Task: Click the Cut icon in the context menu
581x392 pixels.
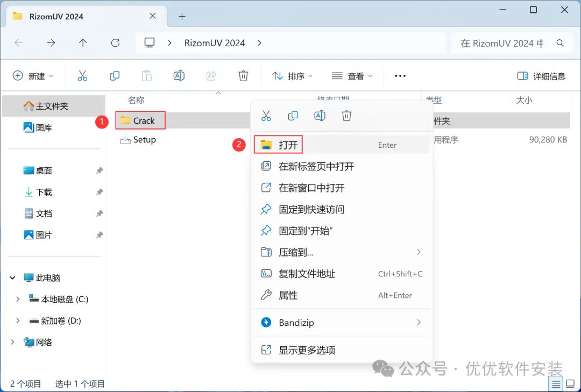Action: pos(266,116)
